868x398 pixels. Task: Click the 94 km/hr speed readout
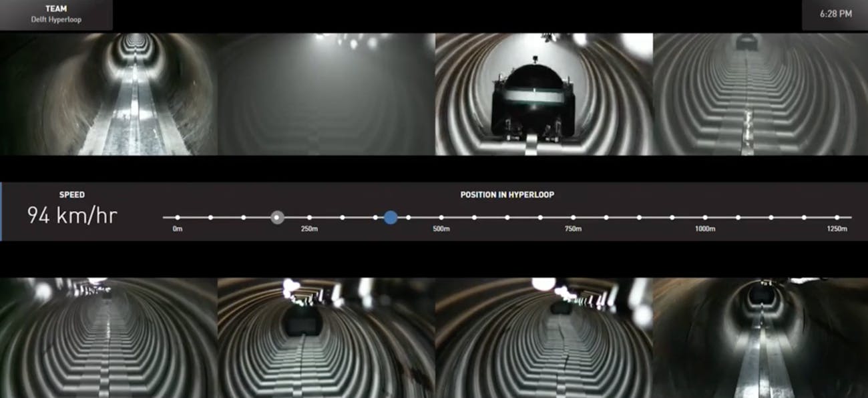[72, 215]
